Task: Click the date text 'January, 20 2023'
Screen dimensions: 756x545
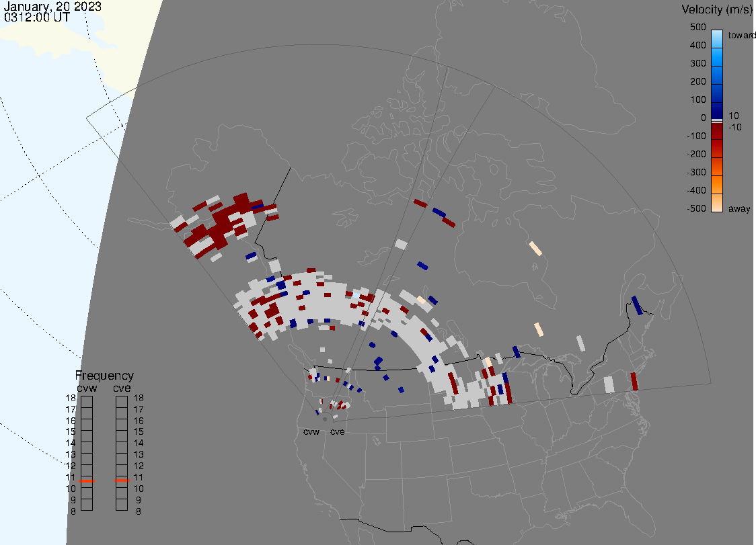Action: 52,6
